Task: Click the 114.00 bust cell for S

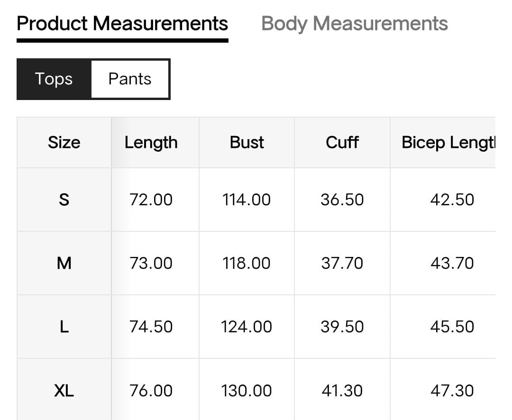Action: point(247,200)
